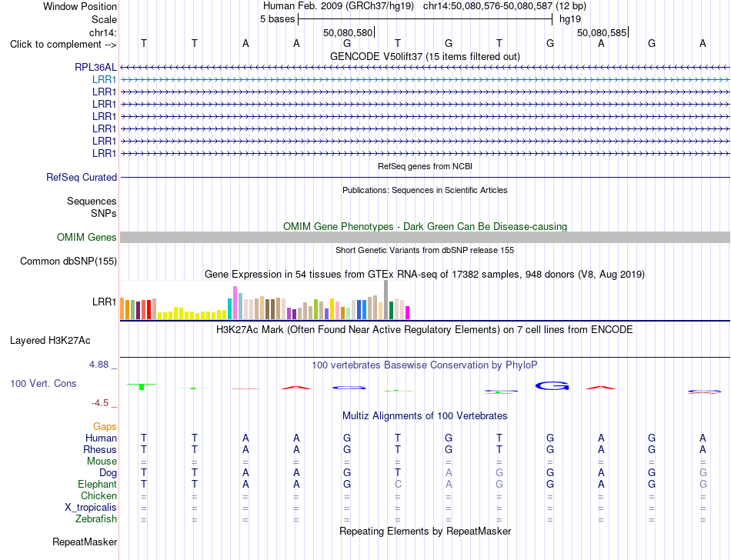Image resolution: width=731 pixels, height=560 pixels.
Task: Click the H3K27Ac Mark track title
Action: pos(425,330)
